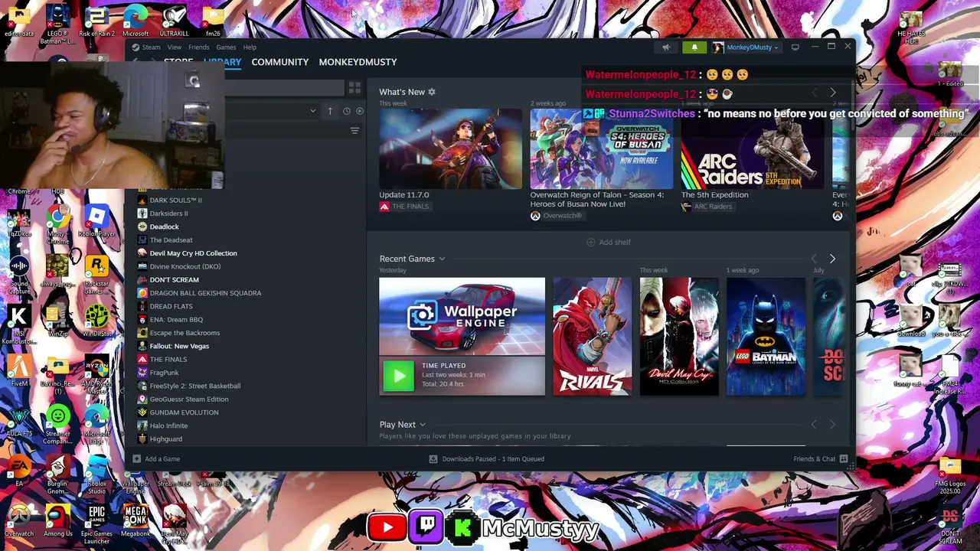
Task: Click the FreeStyle 2: Street Basketball icon
Action: (142, 386)
